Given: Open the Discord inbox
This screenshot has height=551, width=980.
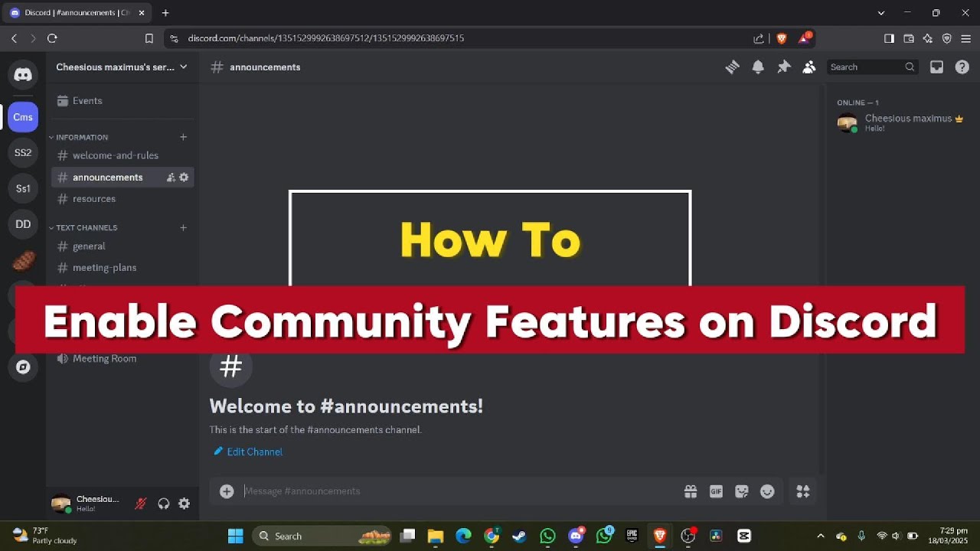Looking at the screenshot, I should 936,67.
